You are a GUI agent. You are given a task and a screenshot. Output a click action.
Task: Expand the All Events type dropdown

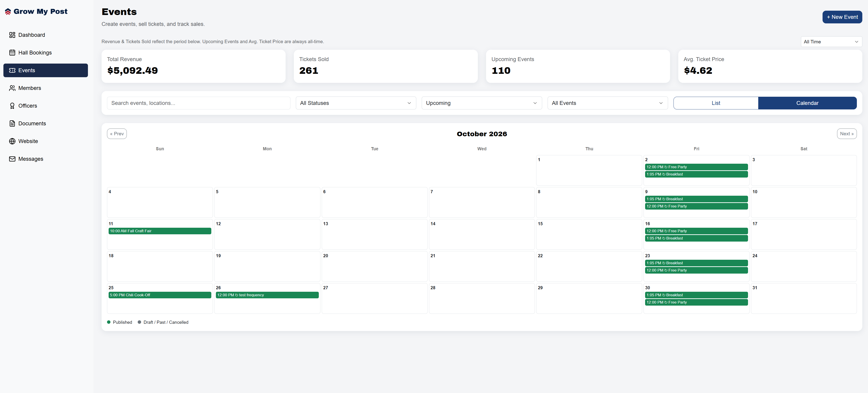[x=608, y=103]
